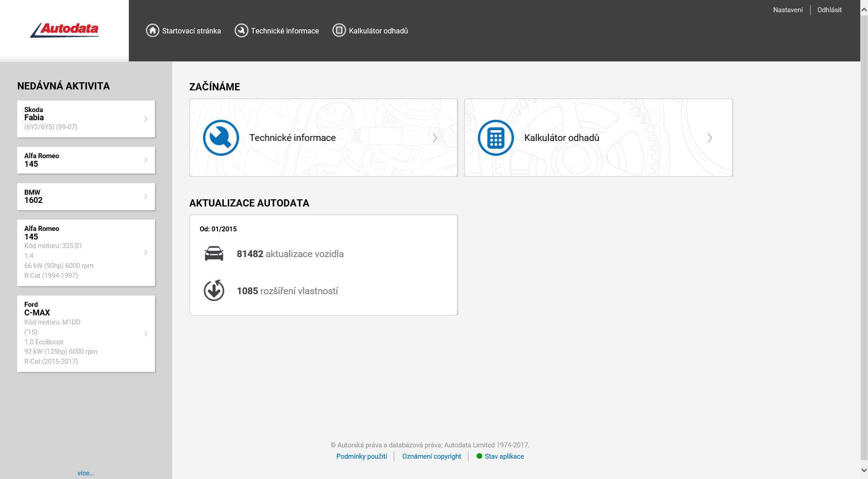The width and height of the screenshot is (868, 479).
Task: Open Podmínky použití footer link
Action: pyautogui.click(x=361, y=456)
